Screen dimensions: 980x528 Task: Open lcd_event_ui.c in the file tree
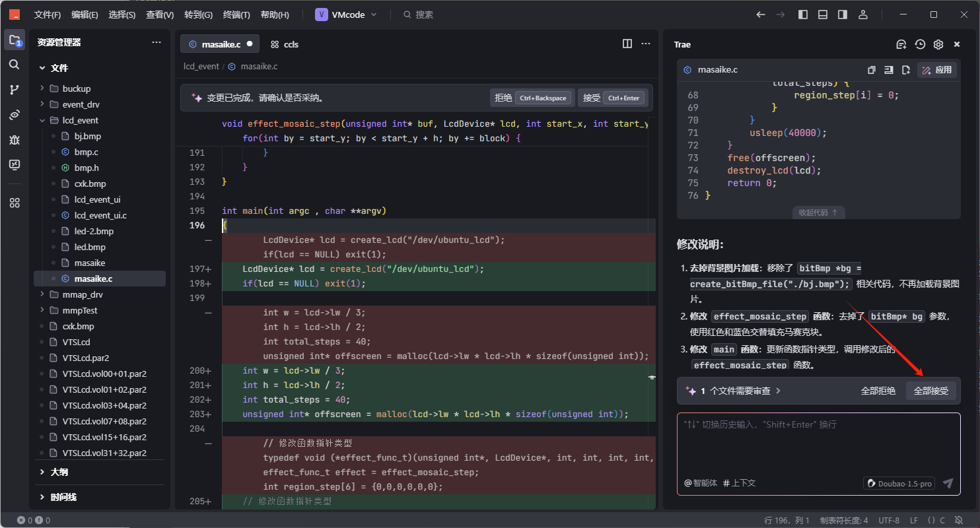pos(100,215)
